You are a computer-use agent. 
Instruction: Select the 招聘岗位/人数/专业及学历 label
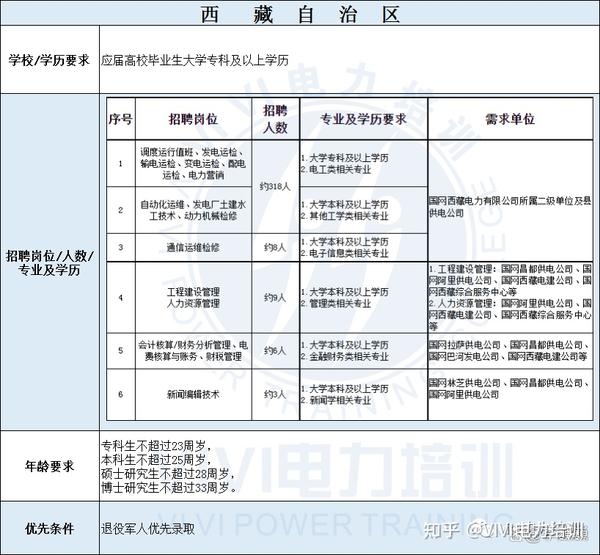(49, 263)
